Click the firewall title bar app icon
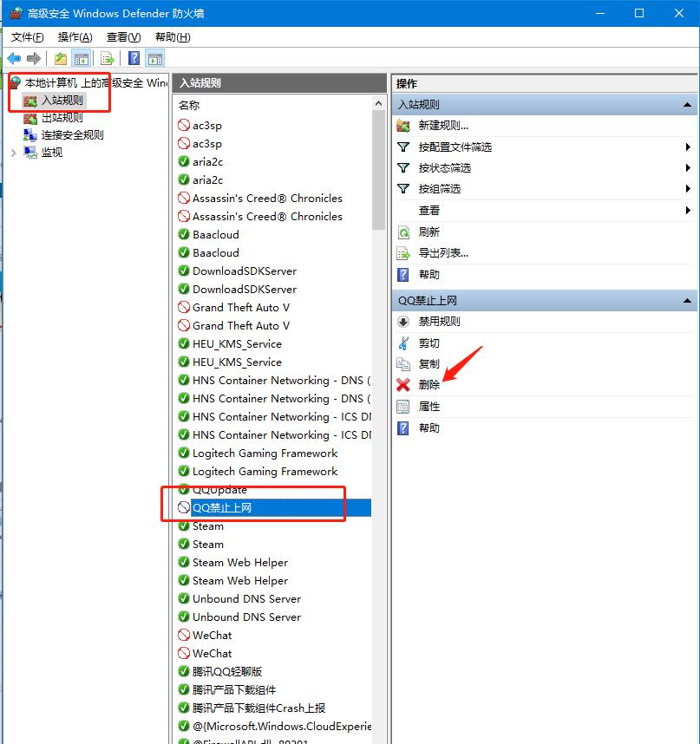700x744 pixels. [x=16, y=13]
